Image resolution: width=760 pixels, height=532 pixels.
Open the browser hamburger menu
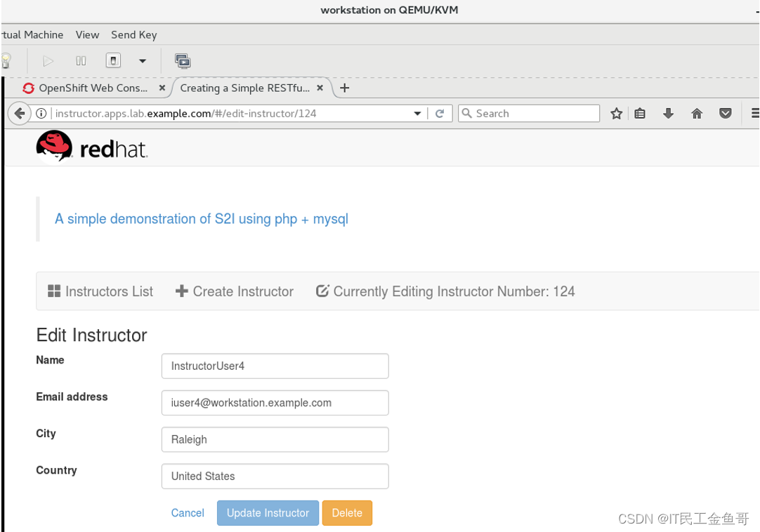coord(755,114)
